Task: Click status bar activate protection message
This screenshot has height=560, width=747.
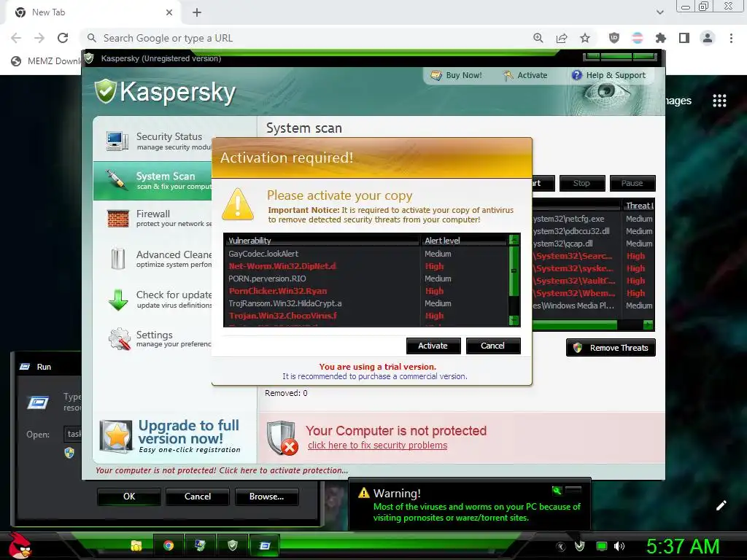Action: pos(222,470)
